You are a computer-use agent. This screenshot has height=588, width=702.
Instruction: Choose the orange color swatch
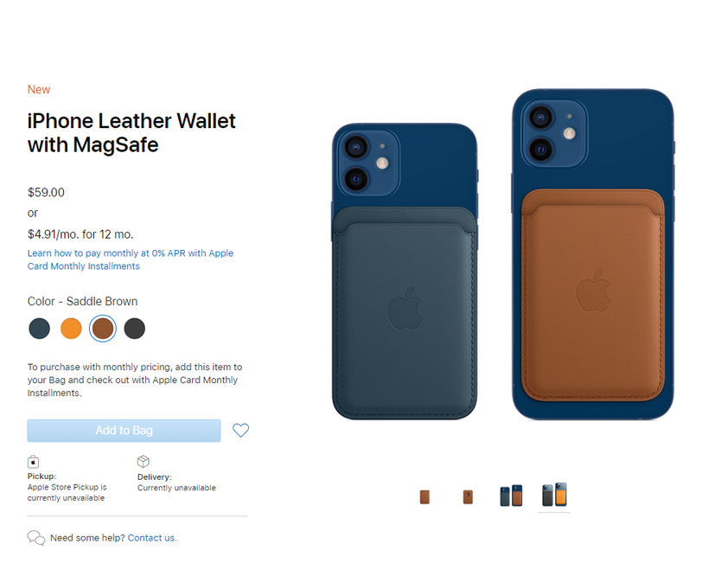[71, 329]
